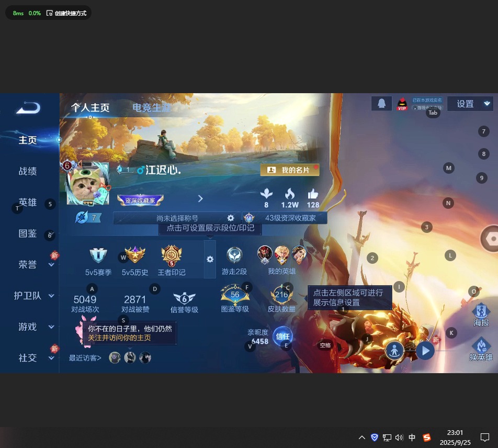Screen dimensions: 498x448
Task: Select 英雄 in the left sidebar
Action: (28, 202)
